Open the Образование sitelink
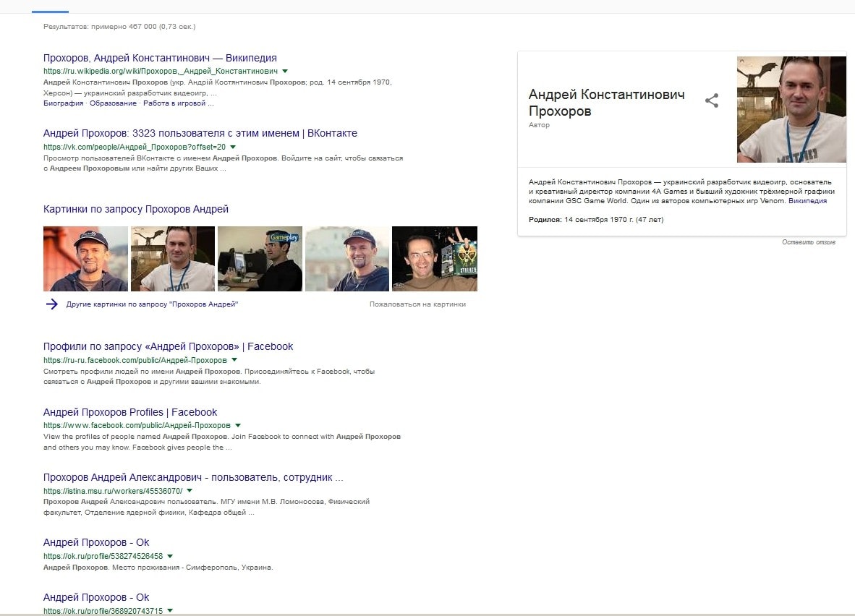The height and width of the screenshot is (616, 855). click(x=113, y=103)
